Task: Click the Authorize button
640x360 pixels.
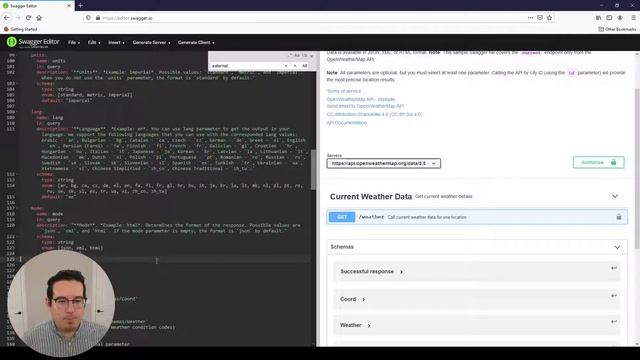Action: 598,162
